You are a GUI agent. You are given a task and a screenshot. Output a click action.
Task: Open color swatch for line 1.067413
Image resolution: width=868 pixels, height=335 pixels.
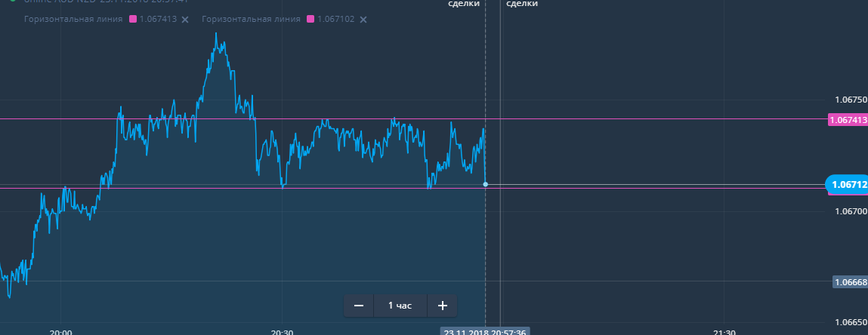[x=133, y=19]
